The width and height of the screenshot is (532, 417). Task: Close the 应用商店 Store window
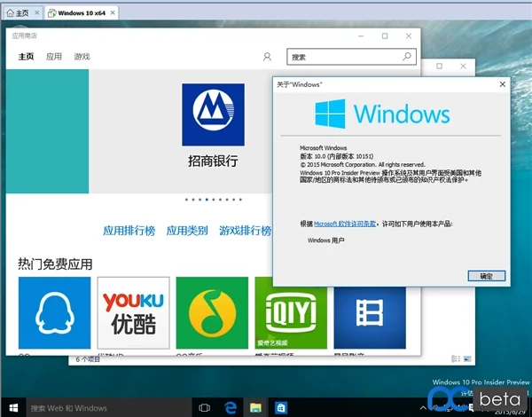coord(409,36)
